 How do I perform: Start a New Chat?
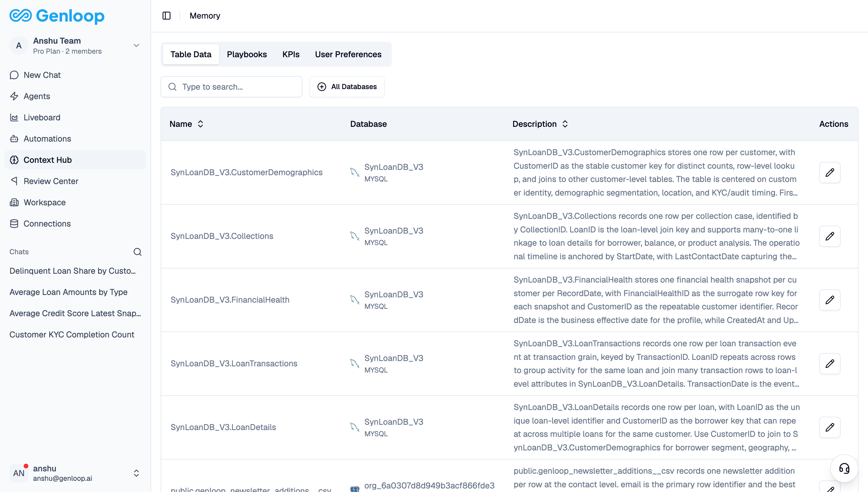point(75,75)
